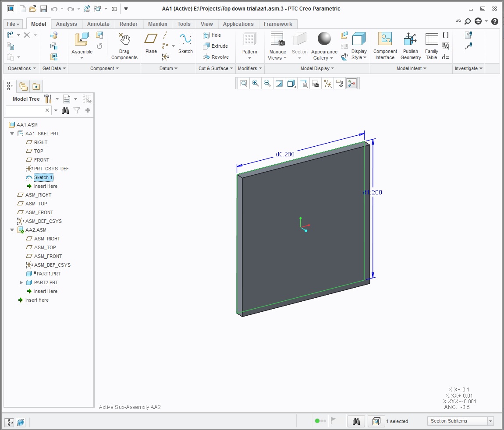
Task: Toggle datum display filters icon
Action: tap(327, 84)
